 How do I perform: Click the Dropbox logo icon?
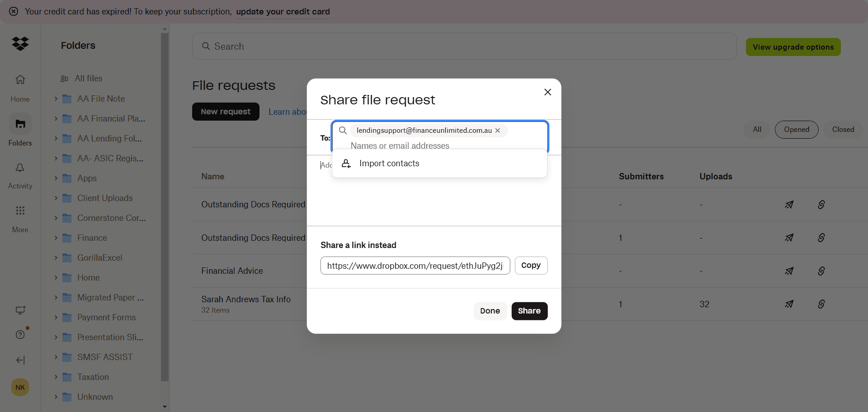(x=20, y=44)
